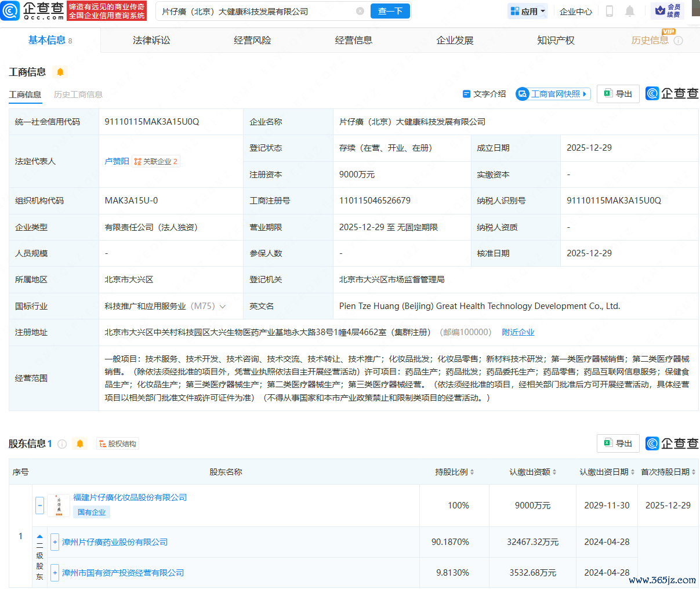
Task: Open the mobile phone app icon
Action: pyautogui.click(x=610, y=11)
